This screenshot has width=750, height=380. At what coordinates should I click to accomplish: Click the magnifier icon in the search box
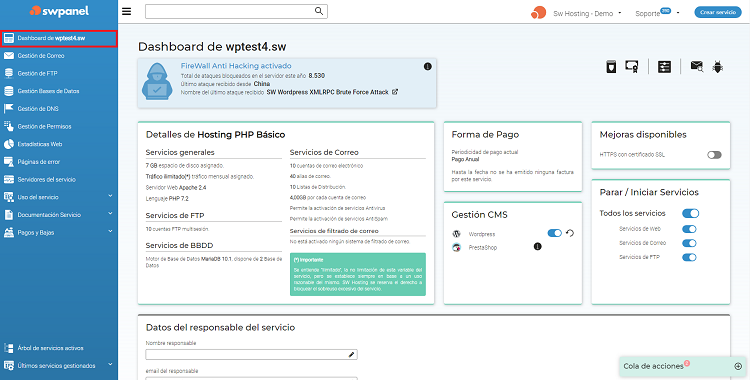pyautogui.click(x=319, y=11)
